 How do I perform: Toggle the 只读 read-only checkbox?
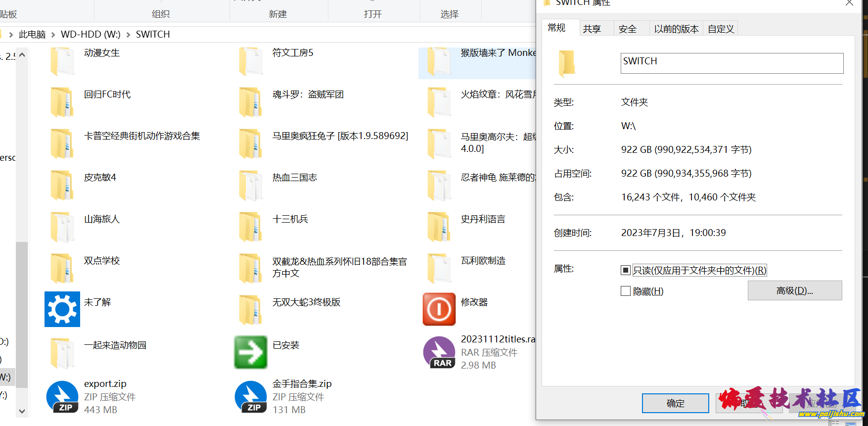tap(626, 270)
